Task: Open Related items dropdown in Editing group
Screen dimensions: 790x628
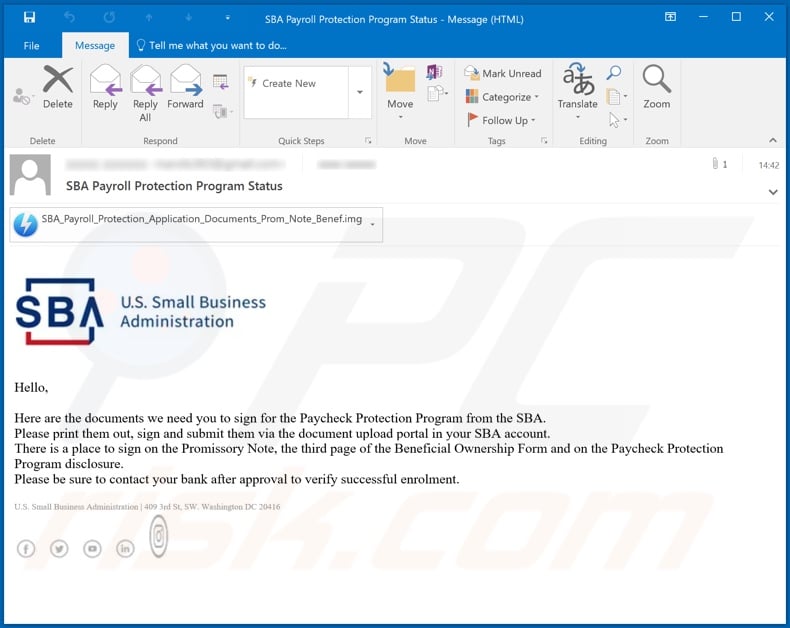Action: [617, 96]
